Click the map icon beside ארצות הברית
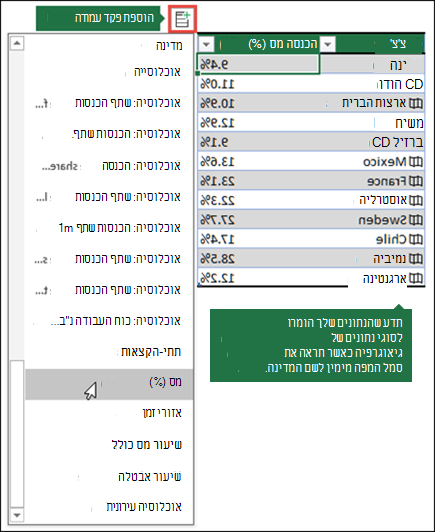Viewport: 435px width, 532px height. click(416, 103)
